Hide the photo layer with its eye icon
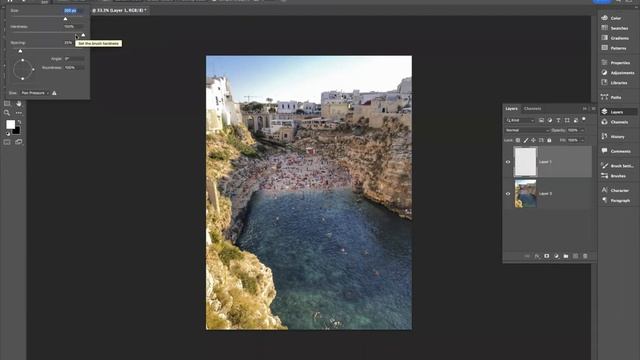This screenshot has width=640, height=360. 508,194
